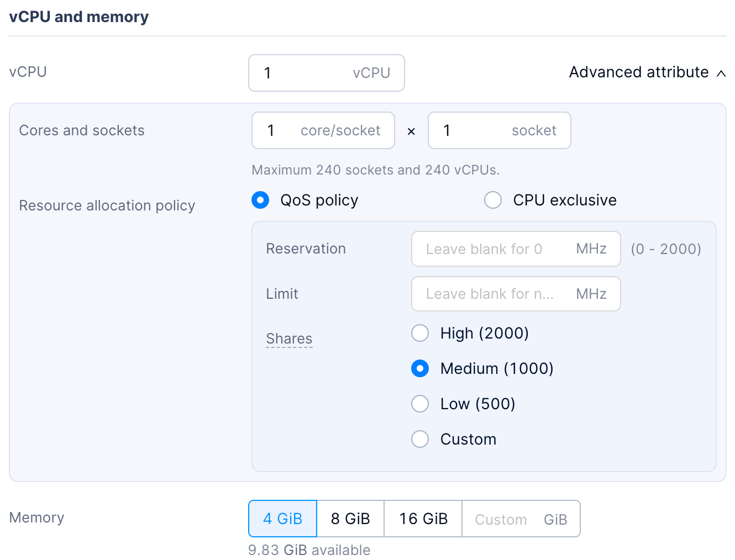The image size is (735, 560).
Task: Click the underlined Shares label
Action: 289,339
